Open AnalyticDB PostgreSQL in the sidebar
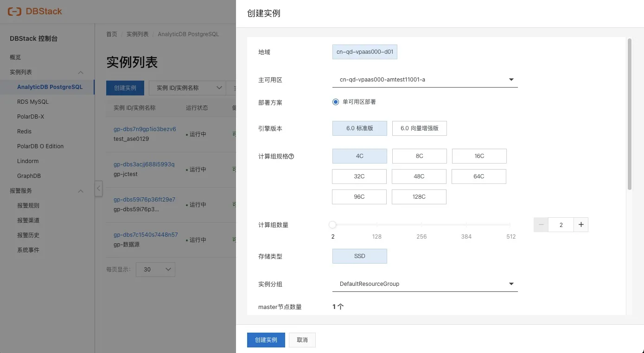644x353 pixels. coord(50,87)
